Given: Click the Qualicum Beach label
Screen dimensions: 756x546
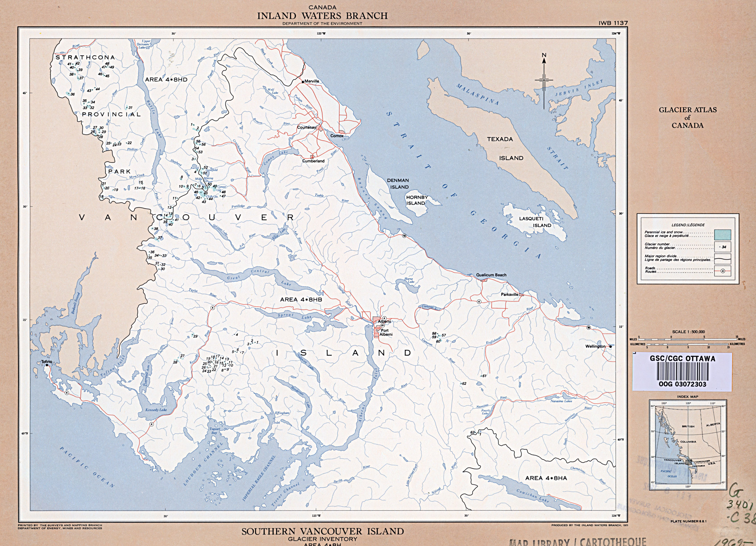Looking at the screenshot, I should [x=491, y=275].
